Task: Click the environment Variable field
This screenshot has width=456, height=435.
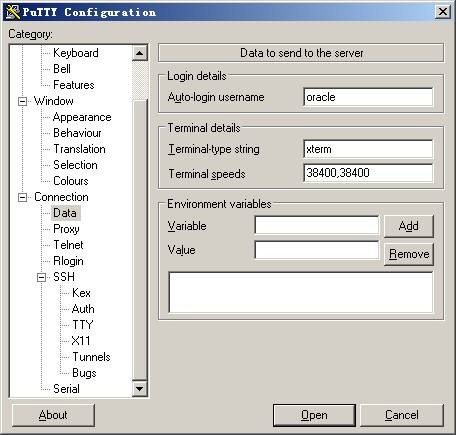Action: pyautogui.click(x=316, y=225)
